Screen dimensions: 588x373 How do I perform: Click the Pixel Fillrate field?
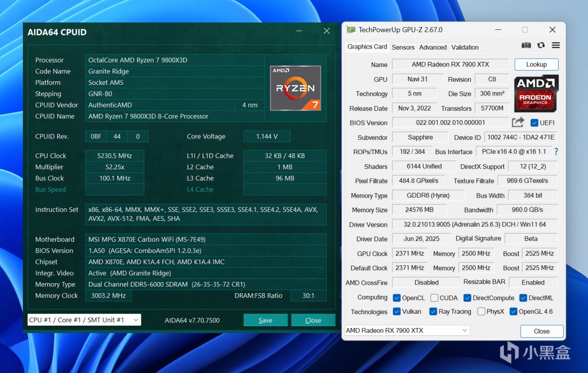click(x=418, y=181)
